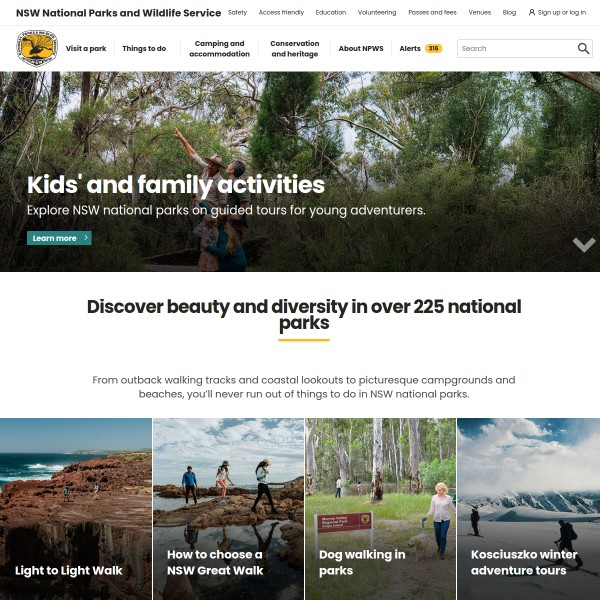Open Kosciuszko winter adventure tours tile

point(528,509)
